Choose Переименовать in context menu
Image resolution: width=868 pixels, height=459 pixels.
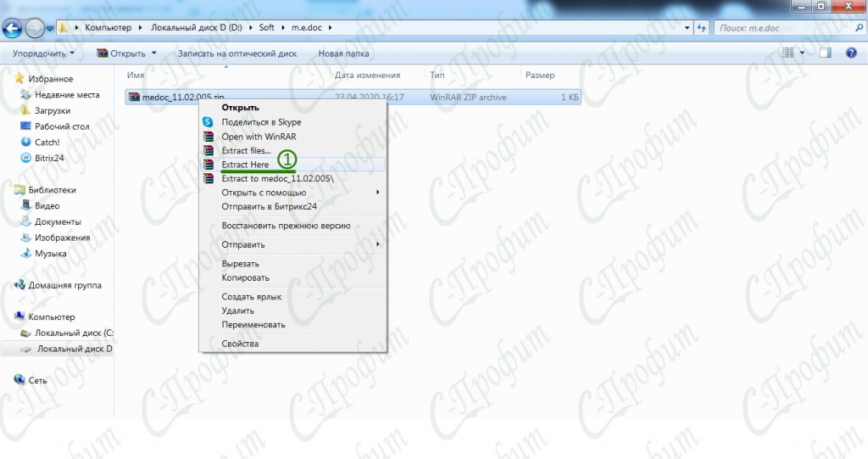coord(253,325)
